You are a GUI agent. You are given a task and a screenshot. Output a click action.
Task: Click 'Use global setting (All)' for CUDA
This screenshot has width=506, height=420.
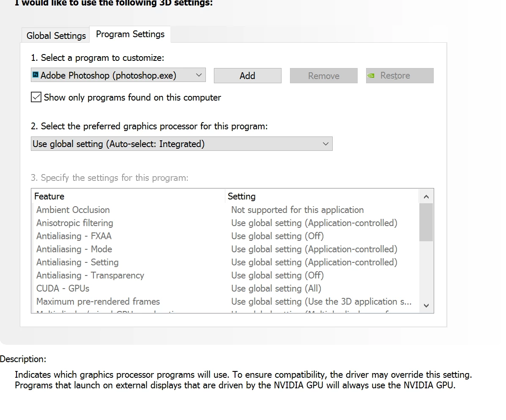coord(276,289)
